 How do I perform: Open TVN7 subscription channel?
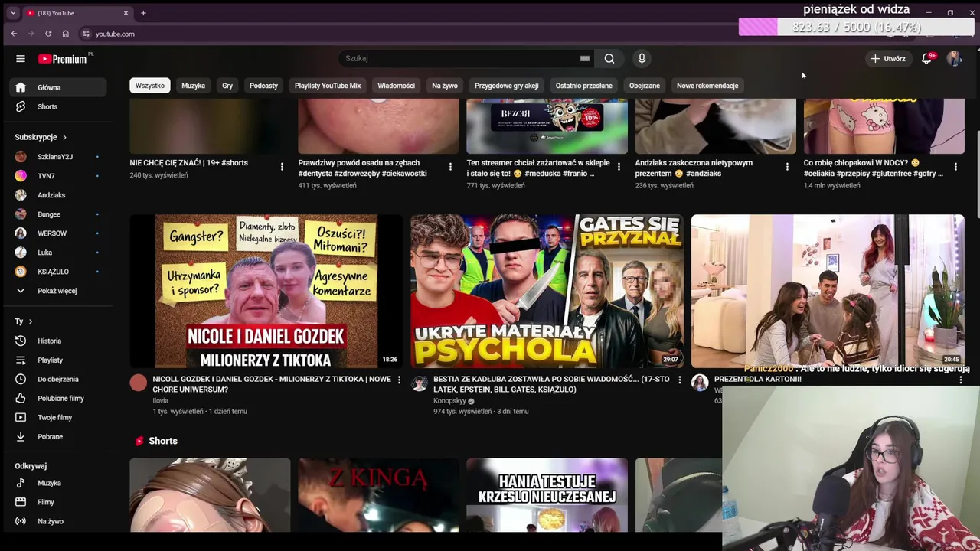tap(58, 176)
